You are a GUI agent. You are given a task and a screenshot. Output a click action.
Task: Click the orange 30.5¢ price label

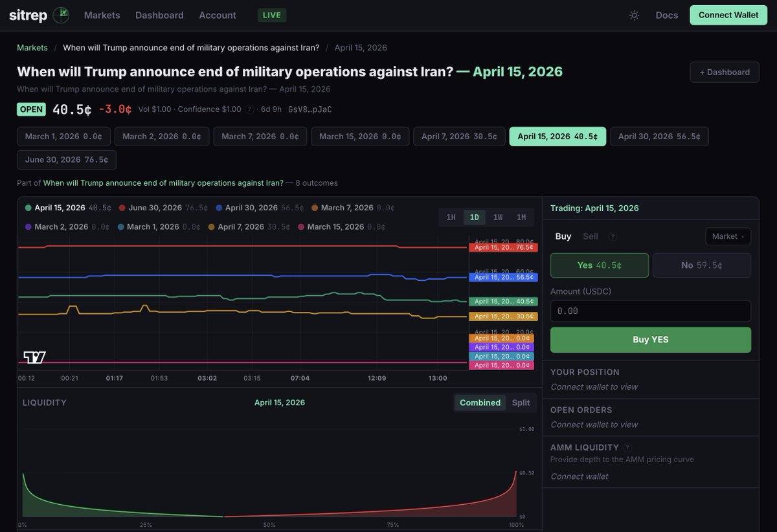pos(504,316)
